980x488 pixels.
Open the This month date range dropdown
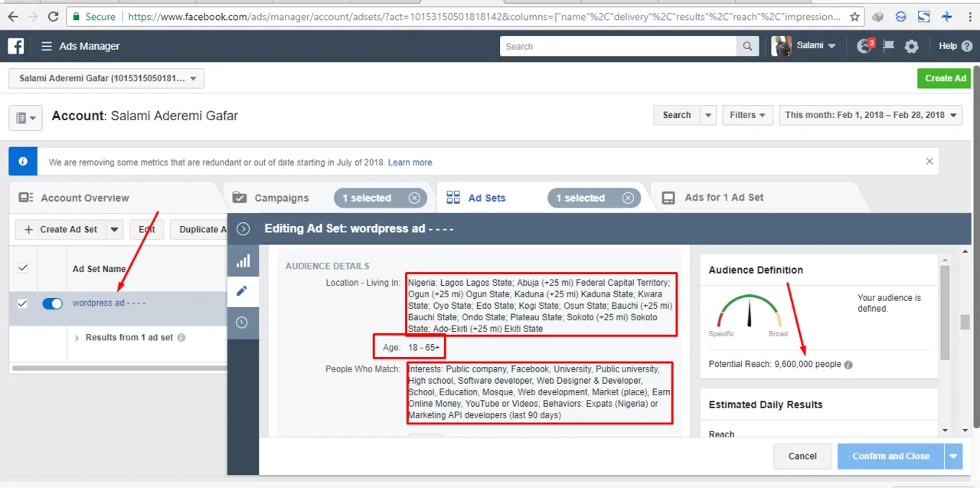coord(871,115)
